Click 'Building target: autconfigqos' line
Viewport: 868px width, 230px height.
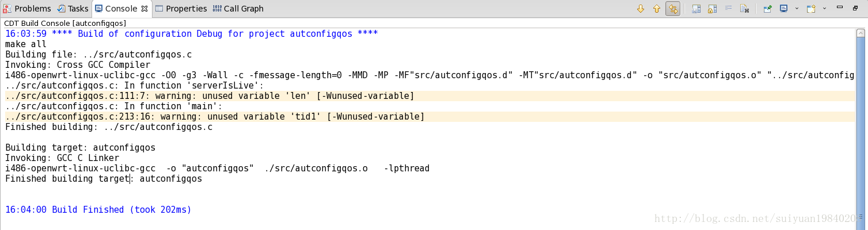pyautogui.click(x=80, y=148)
